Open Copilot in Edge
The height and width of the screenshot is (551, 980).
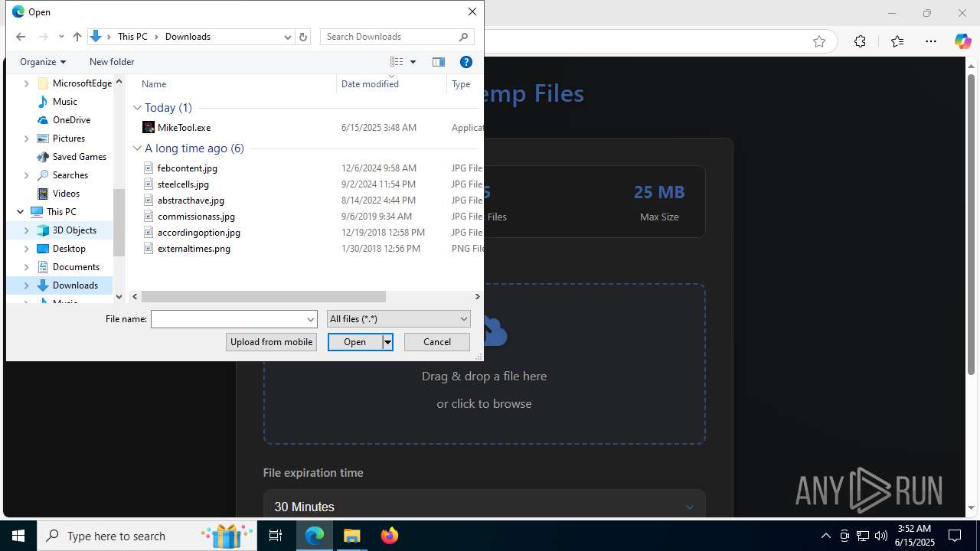[963, 42]
